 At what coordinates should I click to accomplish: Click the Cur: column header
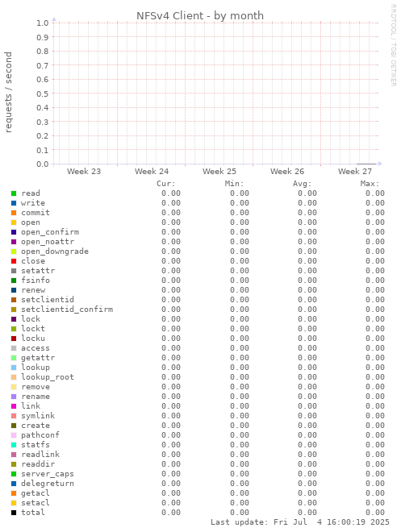[x=165, y=184]
